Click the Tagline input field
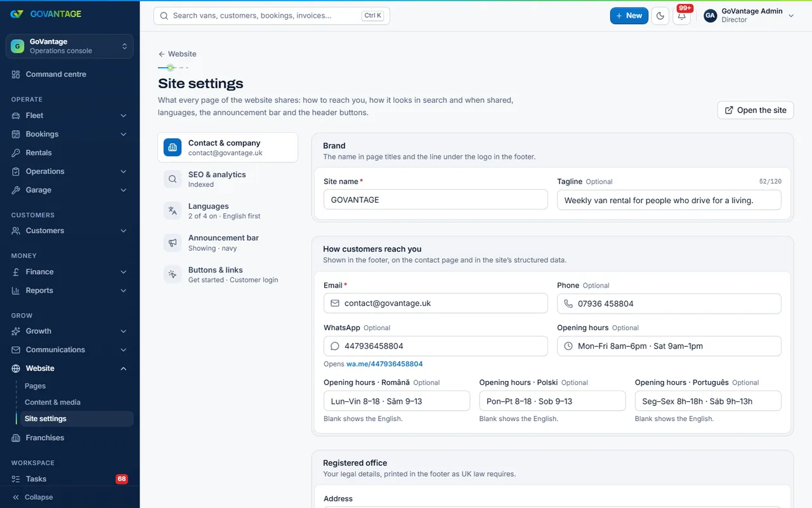Viewport: 812px width, 508px height. pyautogui.click(x=669, y=199)
